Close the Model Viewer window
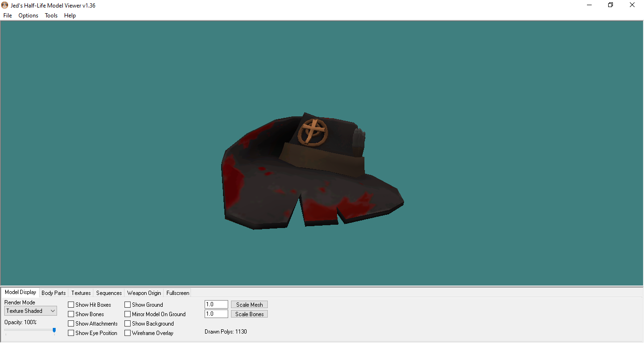Viewport: 644px width, 343px height. tap(632, 5)
